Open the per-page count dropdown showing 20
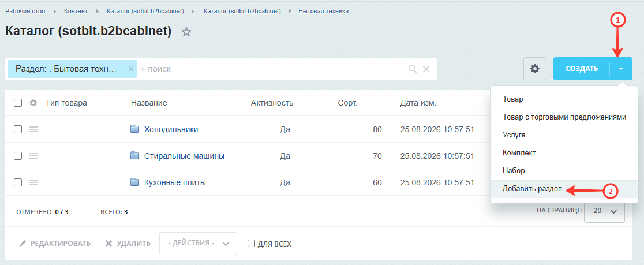The height and width of the screenshot is (265, 644). tap(605, 211)
